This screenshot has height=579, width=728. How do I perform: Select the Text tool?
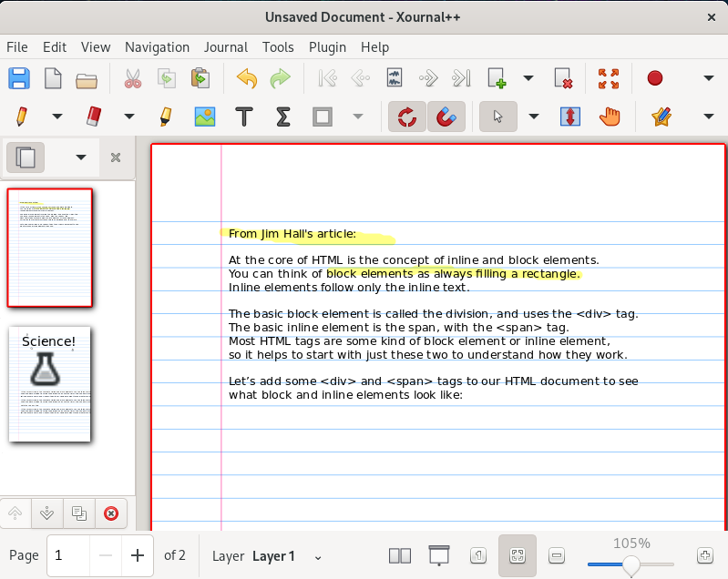coord(243,117)
